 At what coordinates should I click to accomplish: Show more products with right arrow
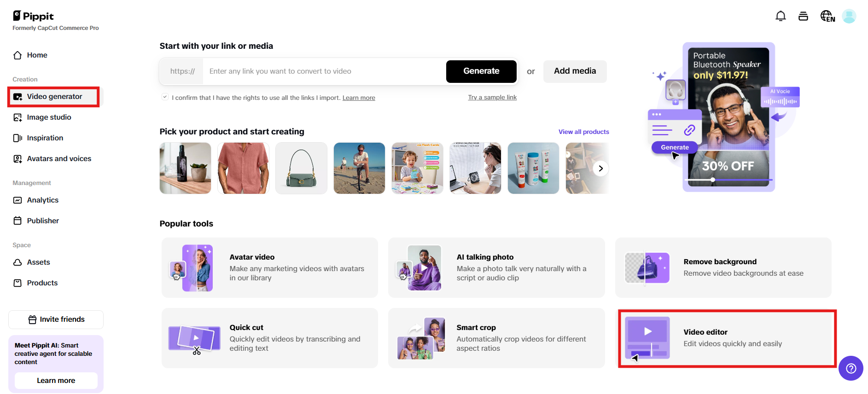pyautogui.click(x=600, y=168)
